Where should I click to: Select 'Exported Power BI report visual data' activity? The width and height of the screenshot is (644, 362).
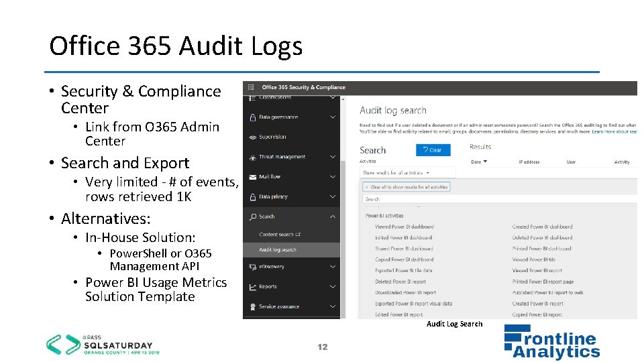coord(413,304)
